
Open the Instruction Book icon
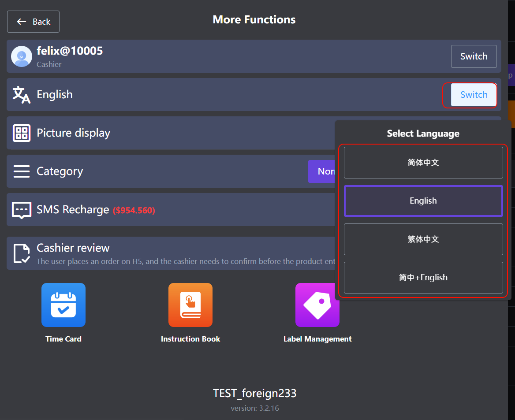[x=190, y=305]
